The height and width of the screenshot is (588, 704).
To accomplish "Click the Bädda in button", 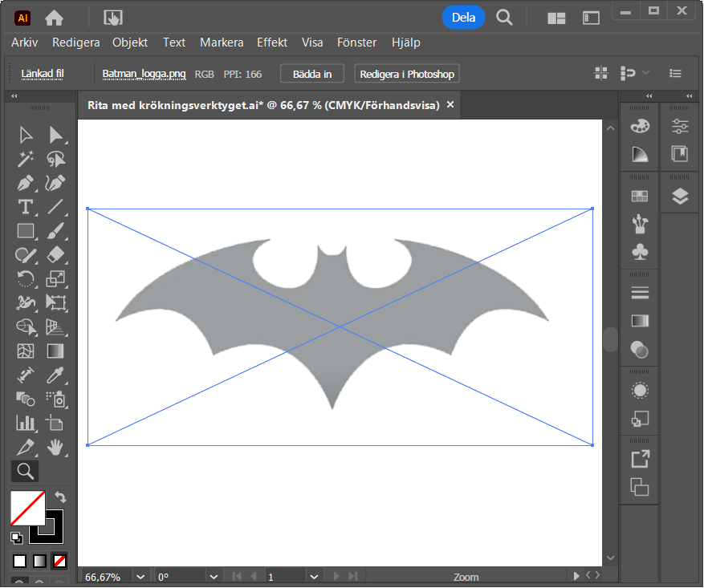I will (312, 74).
